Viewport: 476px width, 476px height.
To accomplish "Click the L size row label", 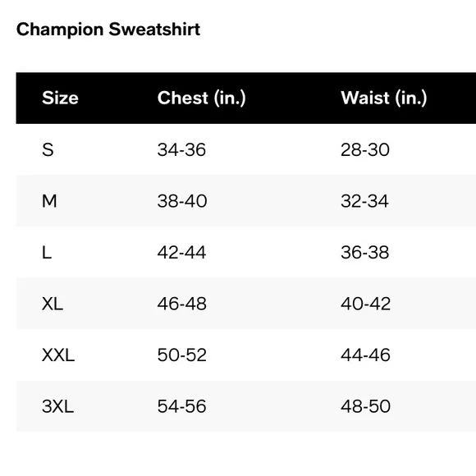I will coord(47,252).
